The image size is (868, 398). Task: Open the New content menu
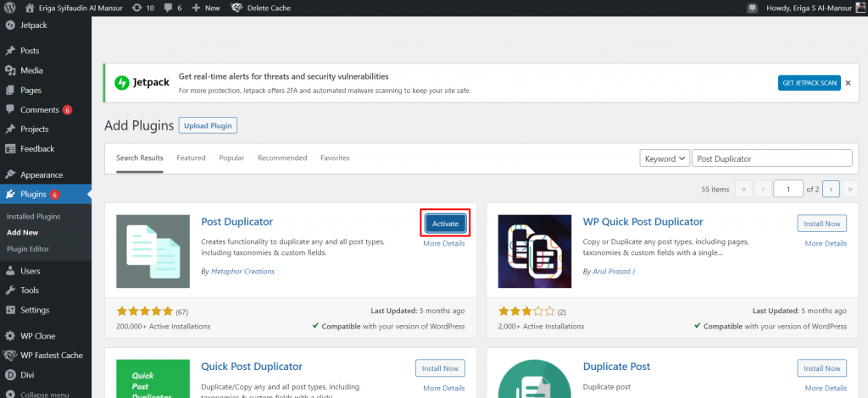pos(205,8)
